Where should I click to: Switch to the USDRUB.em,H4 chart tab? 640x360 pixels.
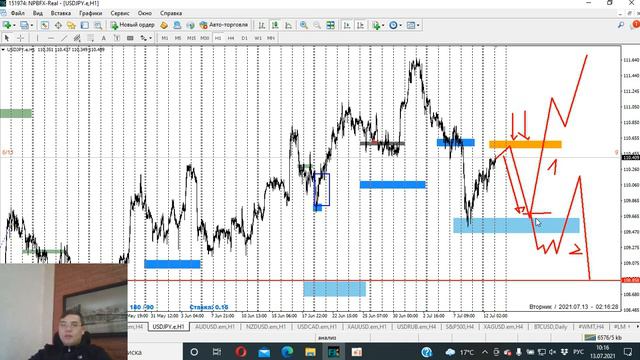click(x=416, y=327)
